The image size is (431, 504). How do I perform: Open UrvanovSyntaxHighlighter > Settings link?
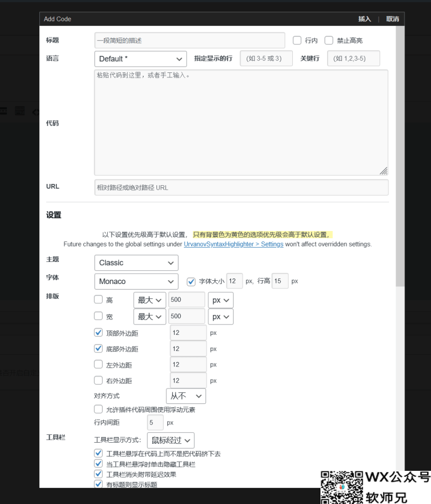click(234, 244)
